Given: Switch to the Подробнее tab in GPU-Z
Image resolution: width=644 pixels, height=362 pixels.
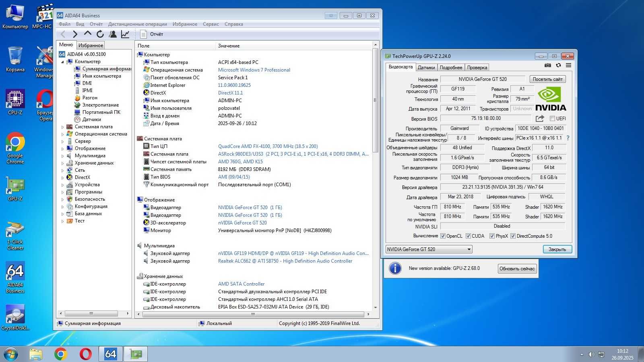Looking at the screenshot, I should click(451, 68).
